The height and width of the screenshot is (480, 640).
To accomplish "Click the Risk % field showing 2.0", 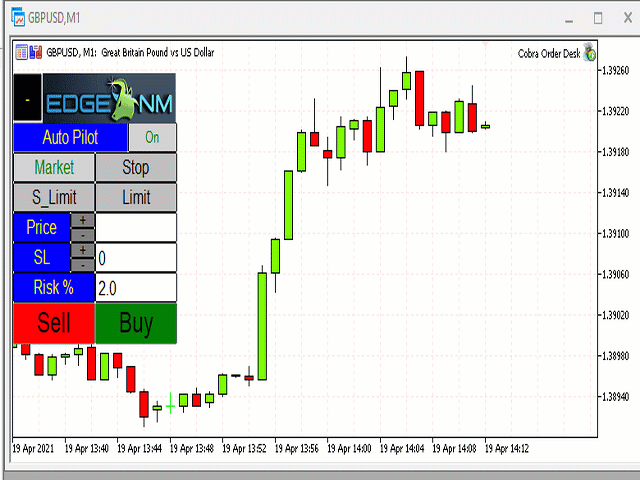I will [x=136, y=288].
